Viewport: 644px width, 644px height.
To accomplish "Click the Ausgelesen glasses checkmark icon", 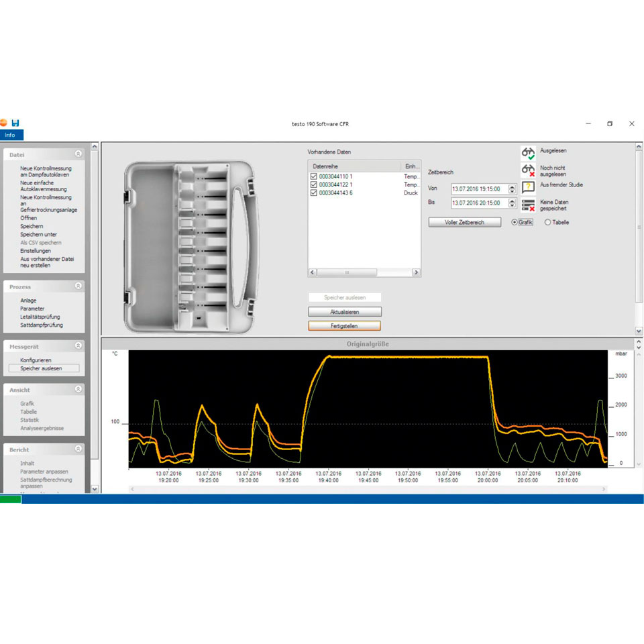I will pyautogui.click(x=529, y=153).
